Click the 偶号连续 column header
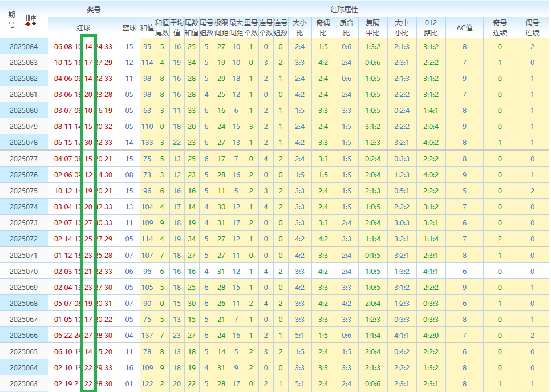 [532, 28]
